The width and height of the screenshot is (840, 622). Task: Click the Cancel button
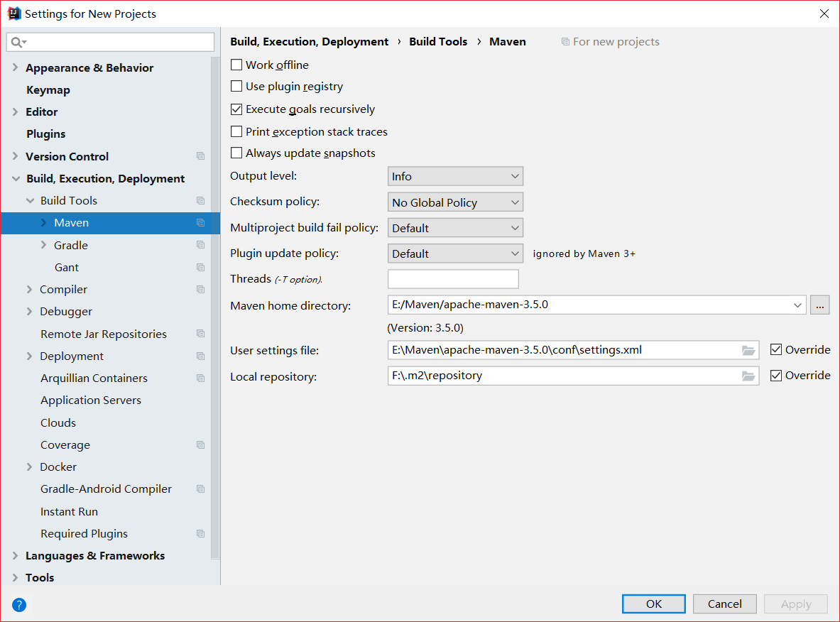pos(725,604)
